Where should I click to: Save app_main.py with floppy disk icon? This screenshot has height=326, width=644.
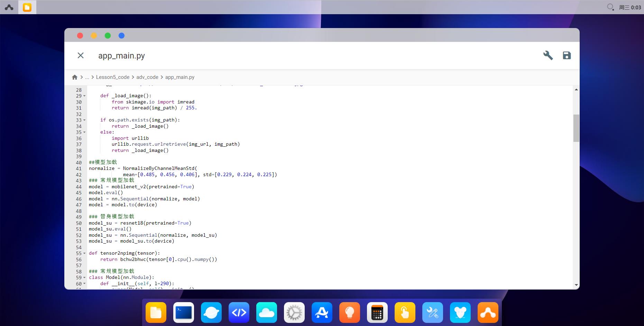(567, 55)
